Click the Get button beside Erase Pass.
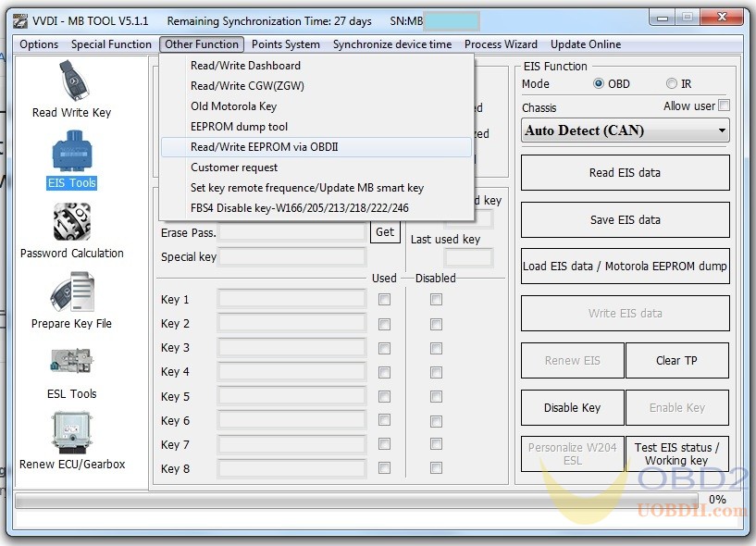756x546 pixels. (385, 232)
